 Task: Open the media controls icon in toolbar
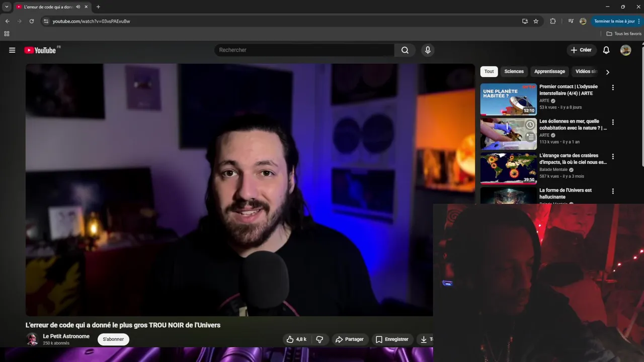coord(571,21)
